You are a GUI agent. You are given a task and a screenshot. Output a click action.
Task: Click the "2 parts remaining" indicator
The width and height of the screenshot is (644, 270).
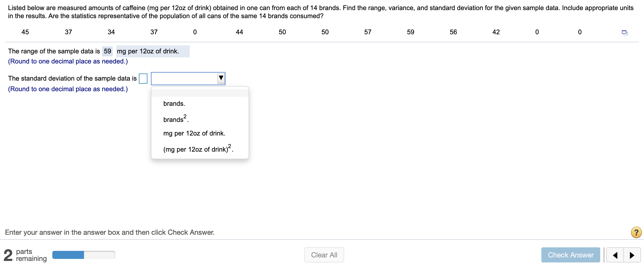pyautogui.click(x=25, y=255)
